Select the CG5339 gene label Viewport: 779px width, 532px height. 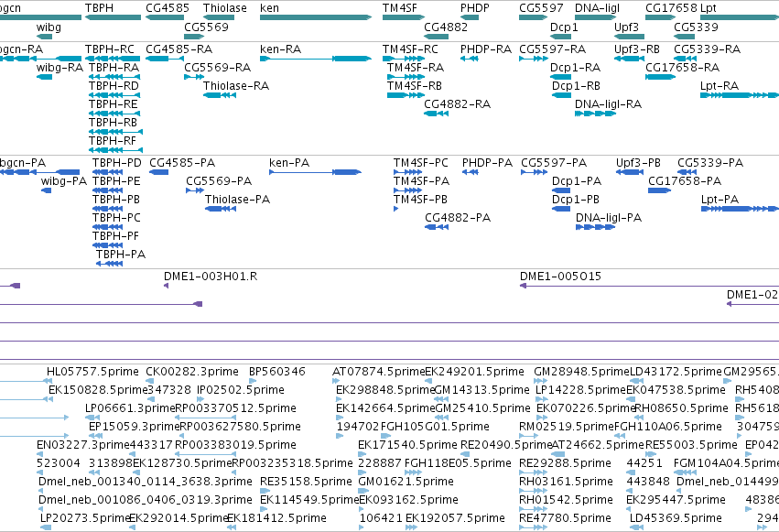click(x=696, y=27)
